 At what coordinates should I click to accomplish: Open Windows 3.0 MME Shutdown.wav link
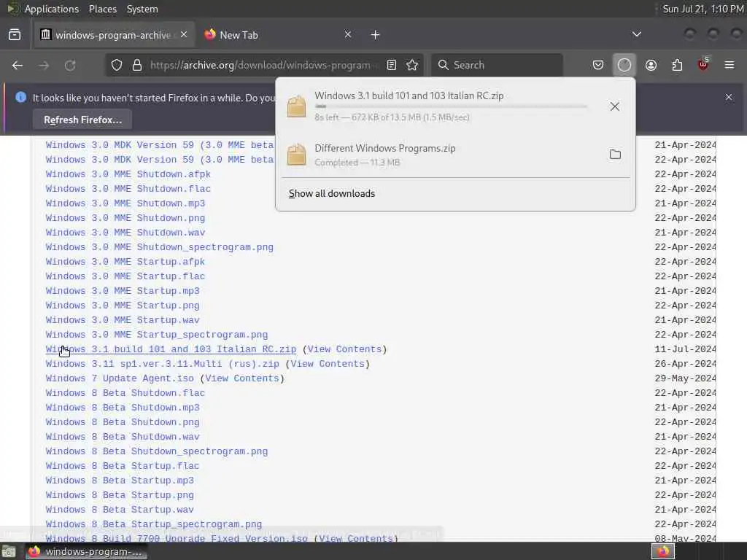125,233
